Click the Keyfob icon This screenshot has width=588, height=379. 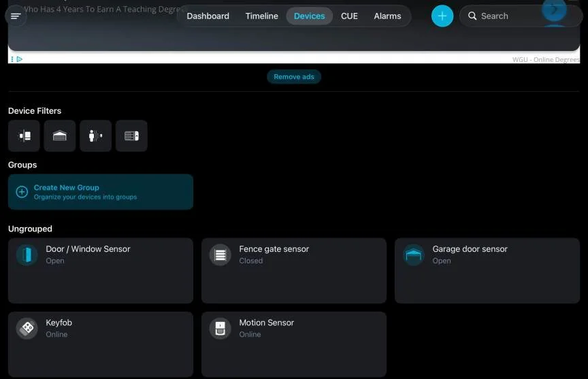coord(27,329)
